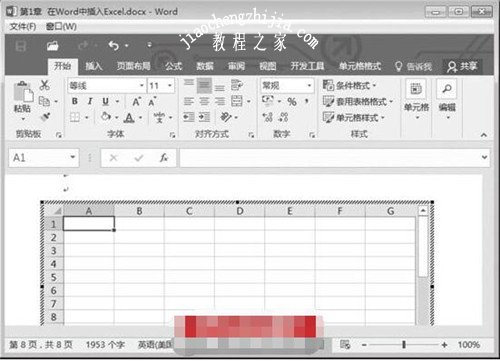Click the Undo arrow icon
Image resolution: width=500 pixels, height=361 pixels.
pos(114,45)
